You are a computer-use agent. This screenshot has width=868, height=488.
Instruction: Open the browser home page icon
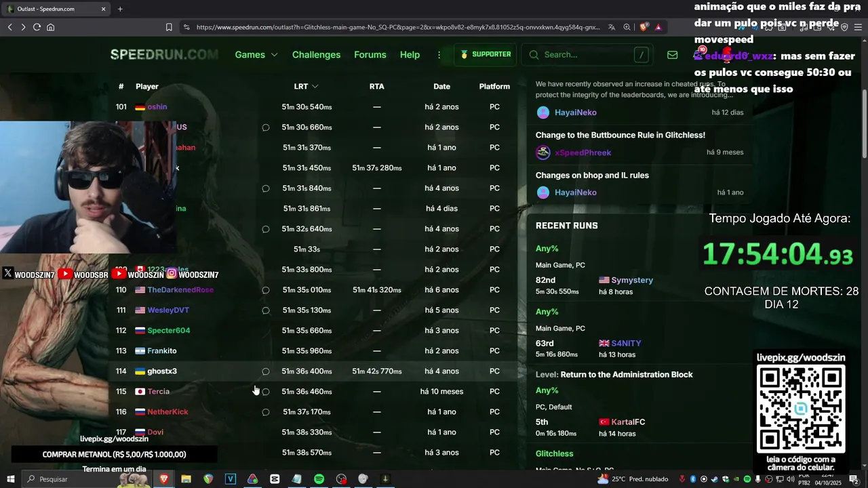[50, 27]
